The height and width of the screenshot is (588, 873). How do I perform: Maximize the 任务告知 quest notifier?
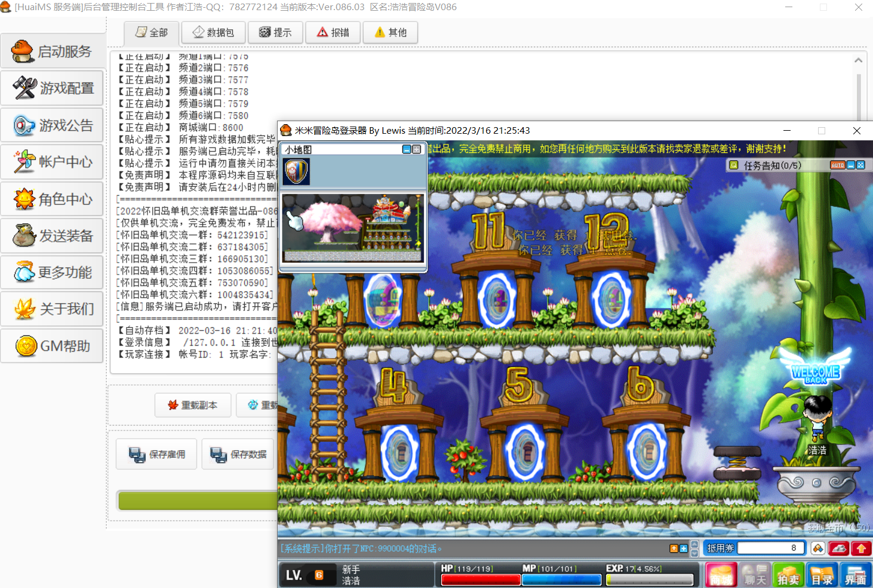(x=861, y=165)
